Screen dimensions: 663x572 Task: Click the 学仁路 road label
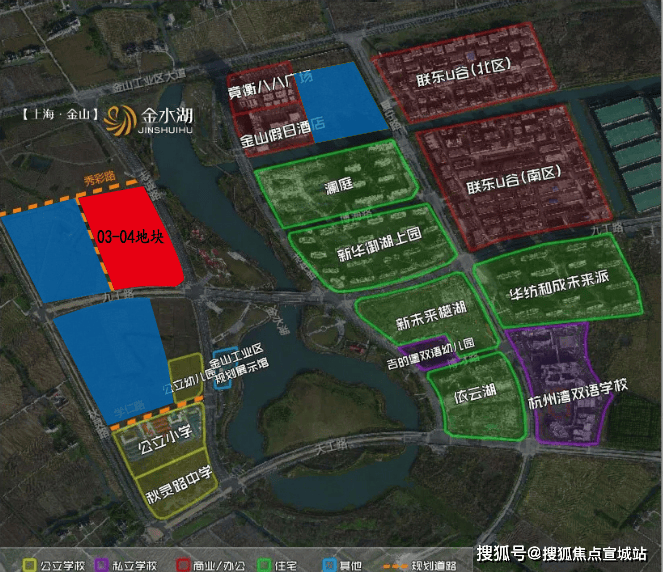(129, 408)
